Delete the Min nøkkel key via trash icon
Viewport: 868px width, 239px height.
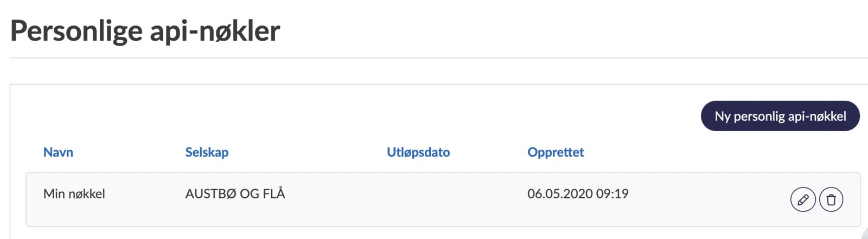(x=831, y=200)
